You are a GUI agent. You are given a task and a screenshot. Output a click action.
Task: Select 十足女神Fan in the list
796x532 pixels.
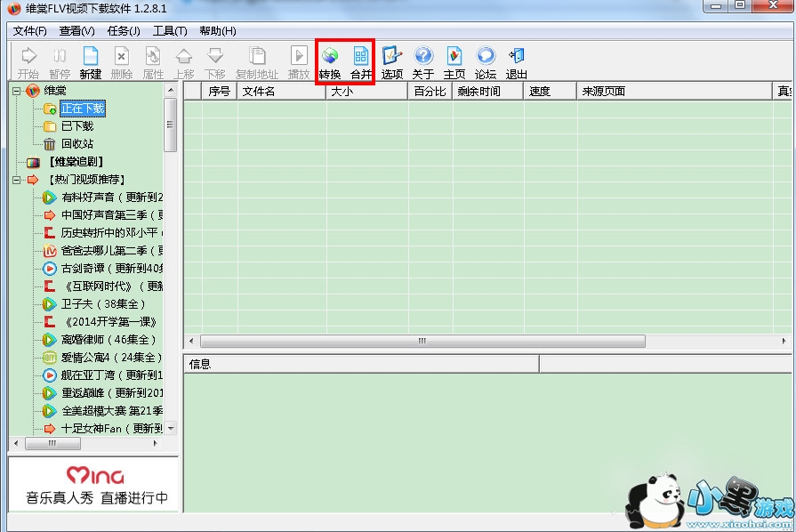coord(112,429)
